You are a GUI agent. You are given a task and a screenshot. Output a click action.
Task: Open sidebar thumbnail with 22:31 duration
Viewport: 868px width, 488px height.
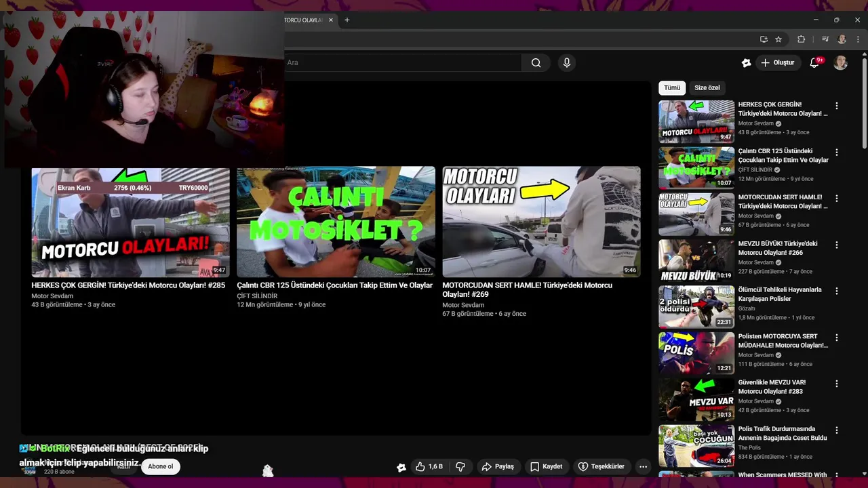point(696,306)
